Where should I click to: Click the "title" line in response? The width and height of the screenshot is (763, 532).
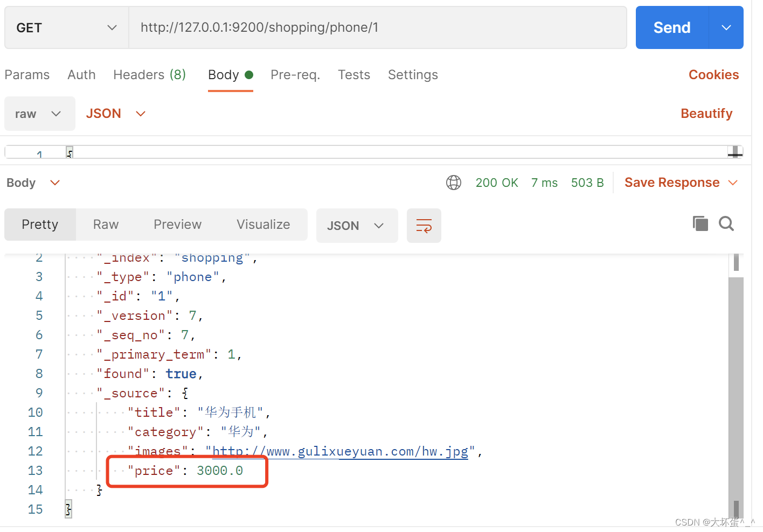(199, 412)
